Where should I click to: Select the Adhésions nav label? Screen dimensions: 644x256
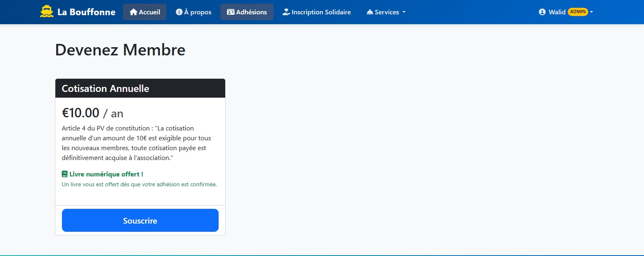[x=251, y=12]
